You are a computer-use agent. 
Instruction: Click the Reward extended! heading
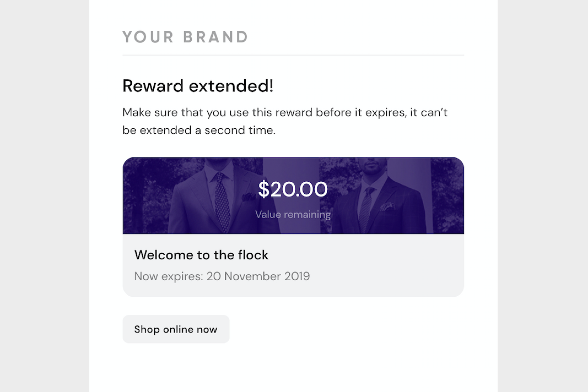pos(198,86)
